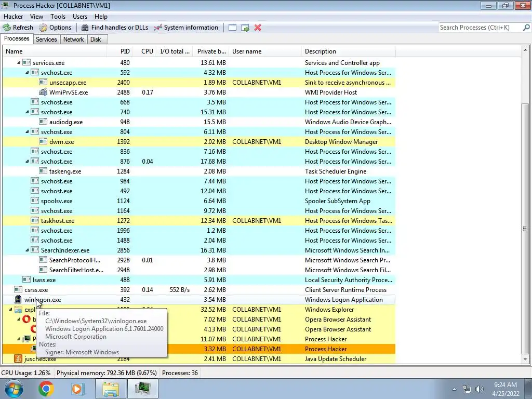
Task: Click the services.exe process icon
Action: point(26,62)
